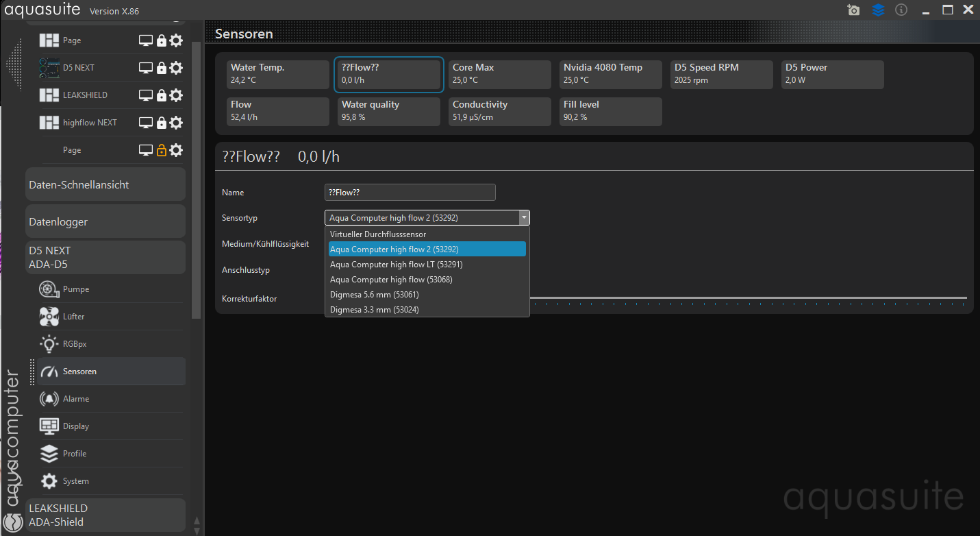The image size is (980, 536).
Task: Toggle lock on LEAKSHIELD page
Action: click(162, 95)
